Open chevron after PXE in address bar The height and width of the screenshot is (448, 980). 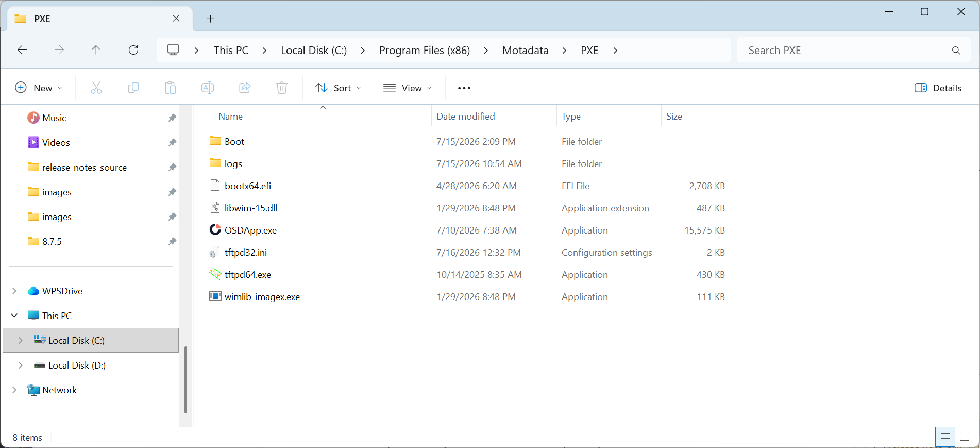coord(615,50)
